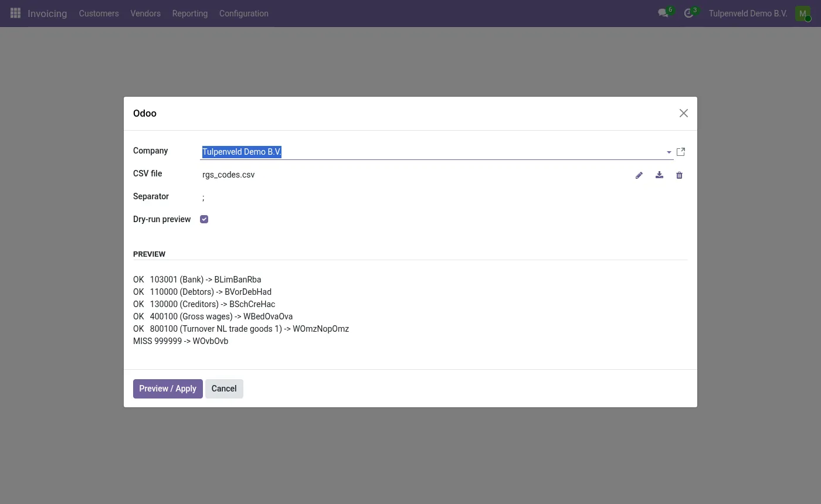Screen dimensions: 821x504
Task: Click the Odoo dialog title
Action: [145, 113]
